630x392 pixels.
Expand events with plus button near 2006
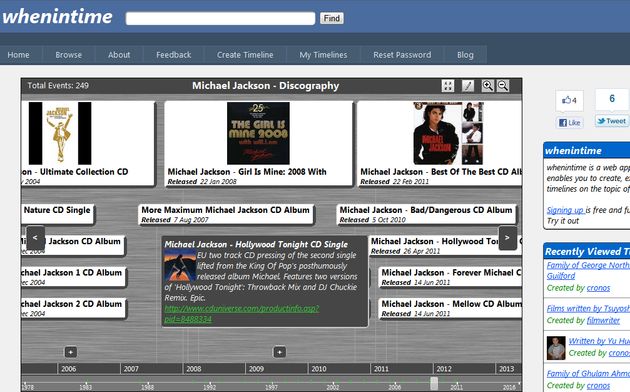click(71, 352)
